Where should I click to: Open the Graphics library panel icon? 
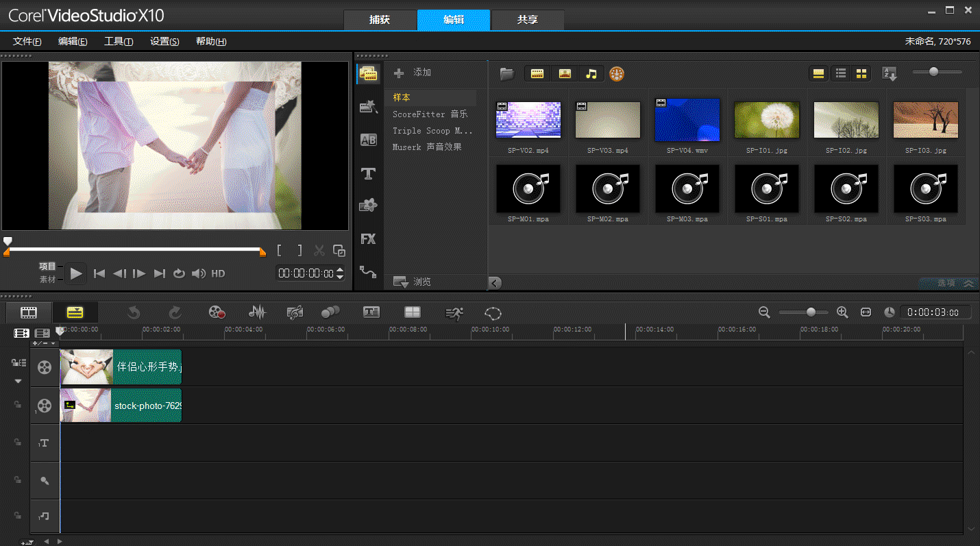369,206
